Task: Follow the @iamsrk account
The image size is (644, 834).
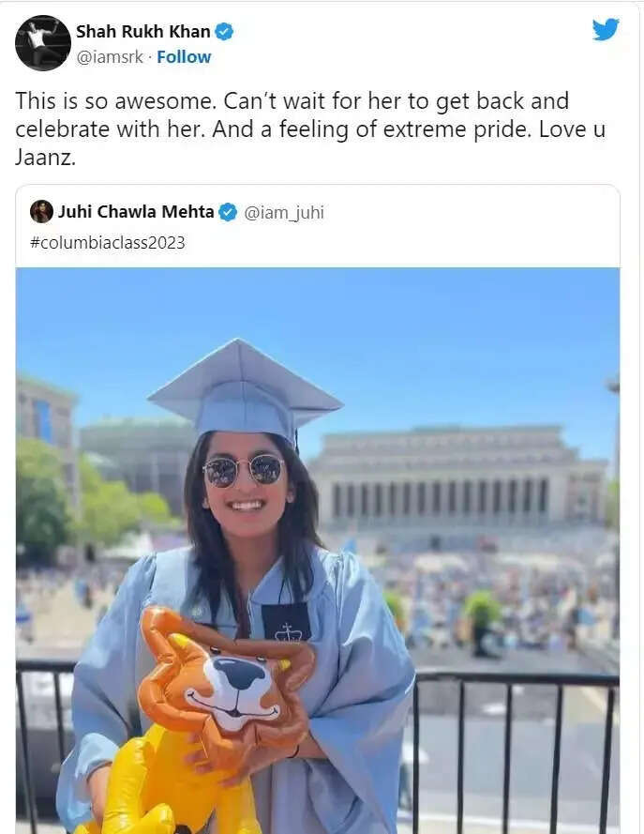Action: 184,57
